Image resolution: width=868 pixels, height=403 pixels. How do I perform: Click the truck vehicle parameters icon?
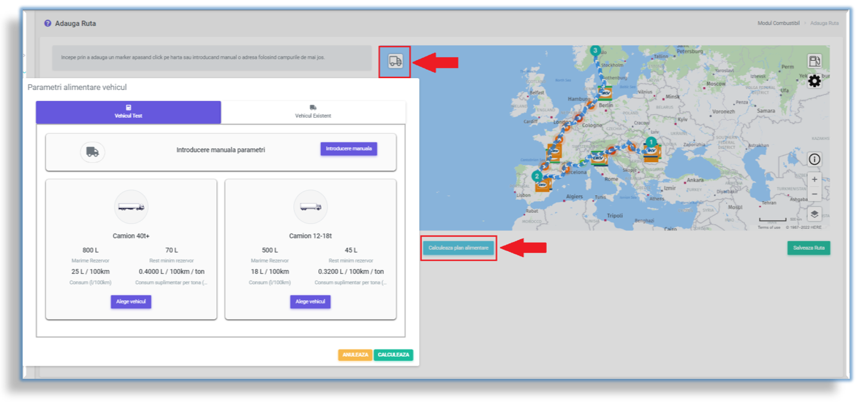pyautogui.click(x=395, y=61)
